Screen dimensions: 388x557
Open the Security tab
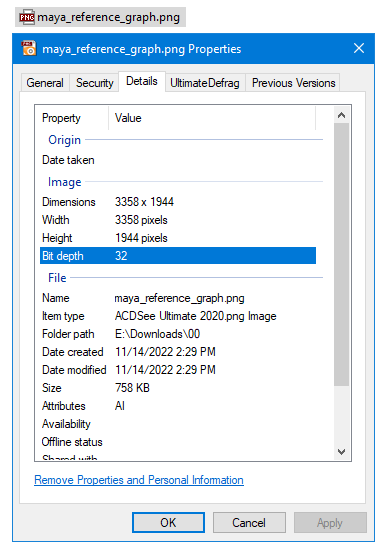[94, 83]
